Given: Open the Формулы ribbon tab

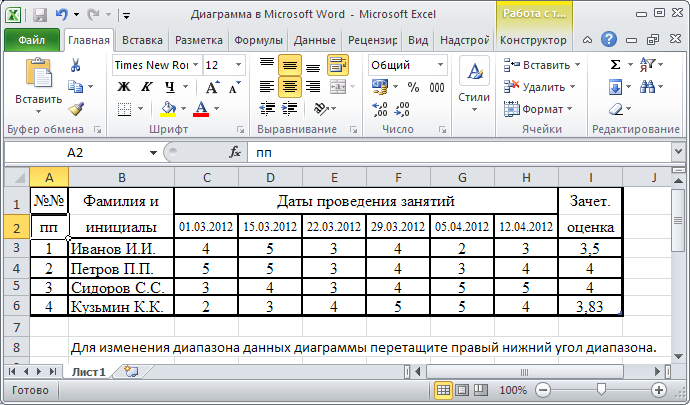Looking at the screenshot, I should pos(258,41).
